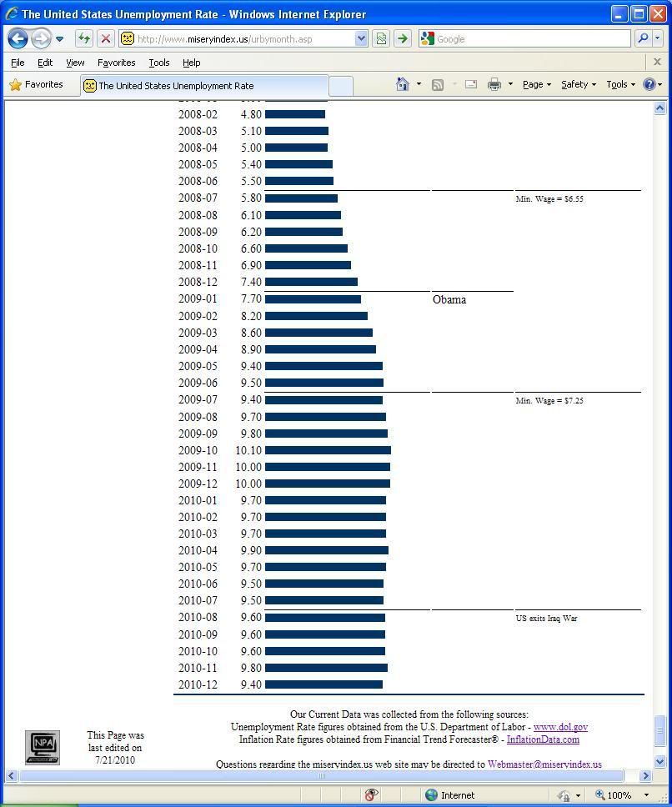The height and width of the screenshot is (807, 672).
Task: Click the RSS feeds icon
Action: click(x=438, y=84)
